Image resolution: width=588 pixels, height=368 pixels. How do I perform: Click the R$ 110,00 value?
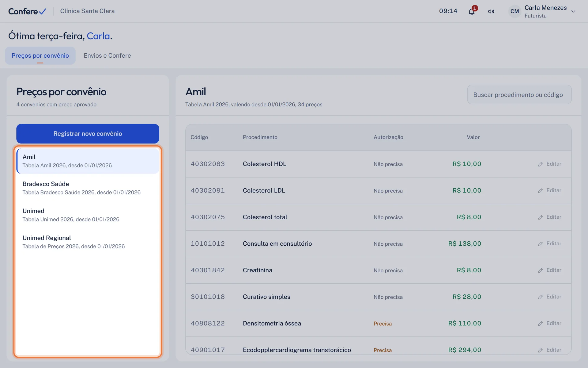coord(465,323)
